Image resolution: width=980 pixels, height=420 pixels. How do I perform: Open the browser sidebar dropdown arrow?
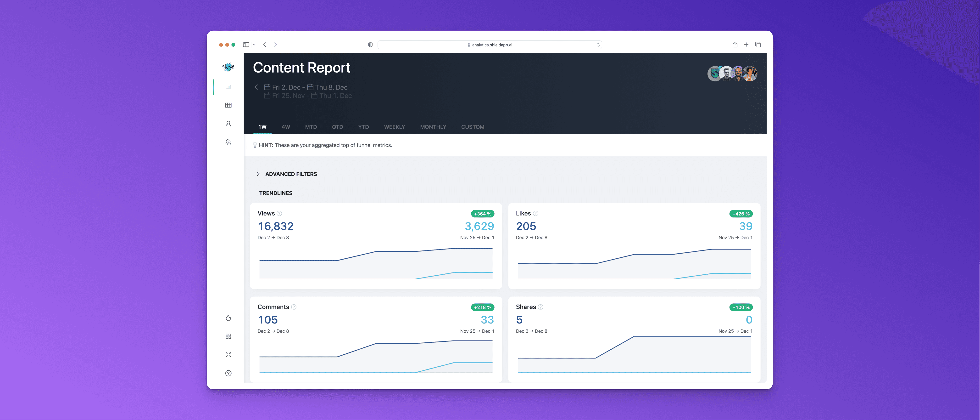pyautogui.click(x=254, y=45)
